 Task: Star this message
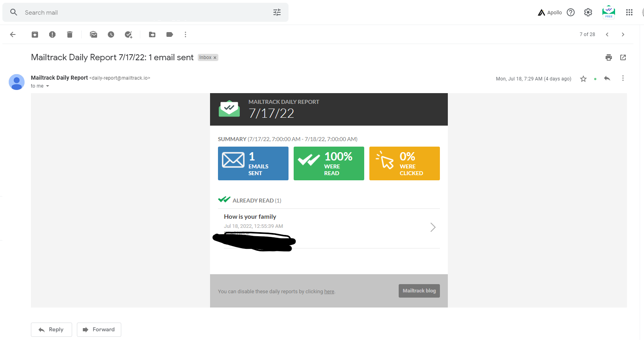[583, 79]
